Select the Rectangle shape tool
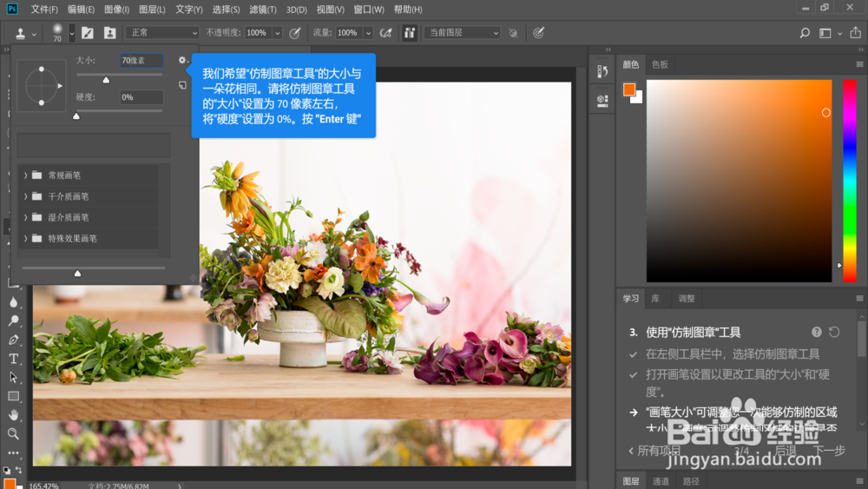868x489 pixels. pos(13,396)
